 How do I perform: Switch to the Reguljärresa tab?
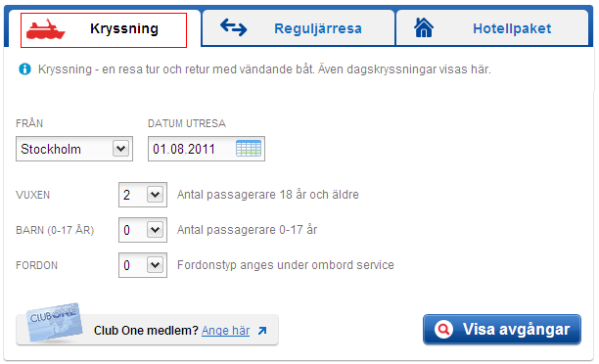[x=299, y=27]
